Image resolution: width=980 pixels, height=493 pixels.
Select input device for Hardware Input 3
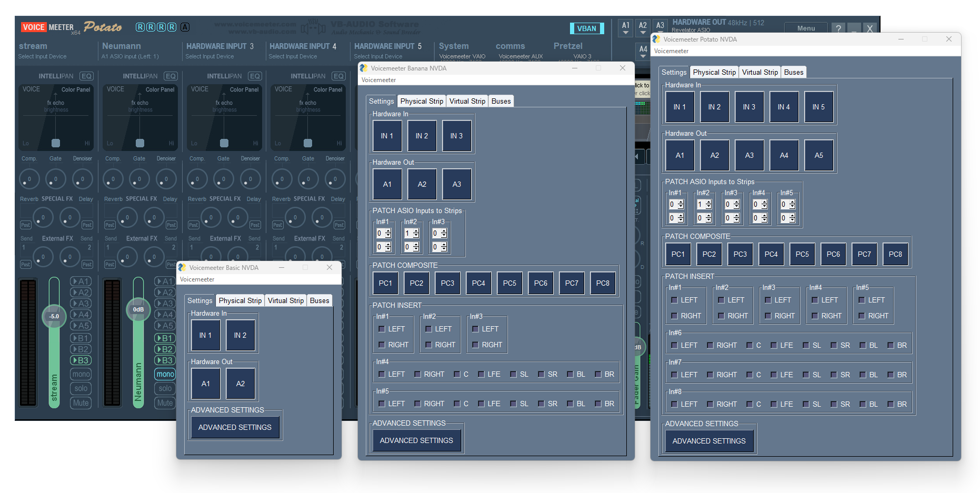209,56
